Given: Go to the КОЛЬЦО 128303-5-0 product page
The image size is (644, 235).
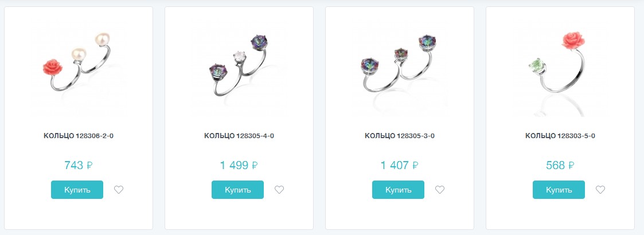Looking at the screenshot, I should (x=560, y=136).
